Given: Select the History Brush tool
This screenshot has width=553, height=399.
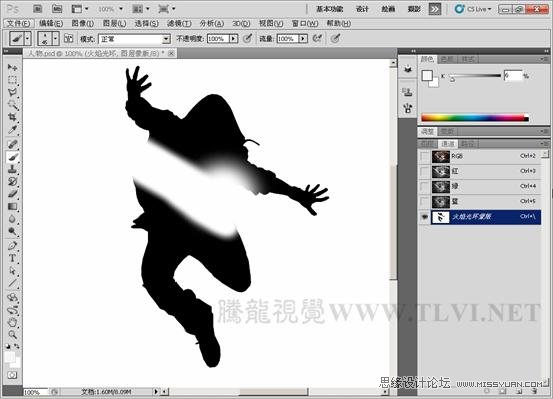Looking at the screenshot, I should [x=12, y=181].
